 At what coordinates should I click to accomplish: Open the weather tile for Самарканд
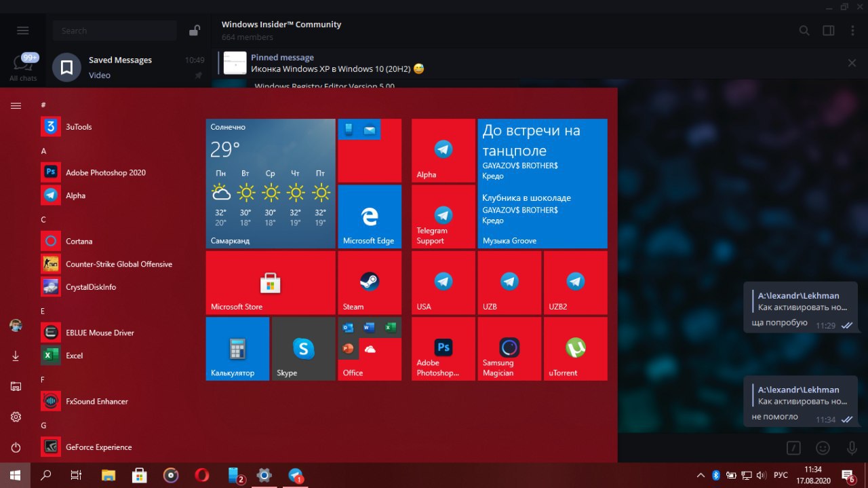tap(271, 183)
